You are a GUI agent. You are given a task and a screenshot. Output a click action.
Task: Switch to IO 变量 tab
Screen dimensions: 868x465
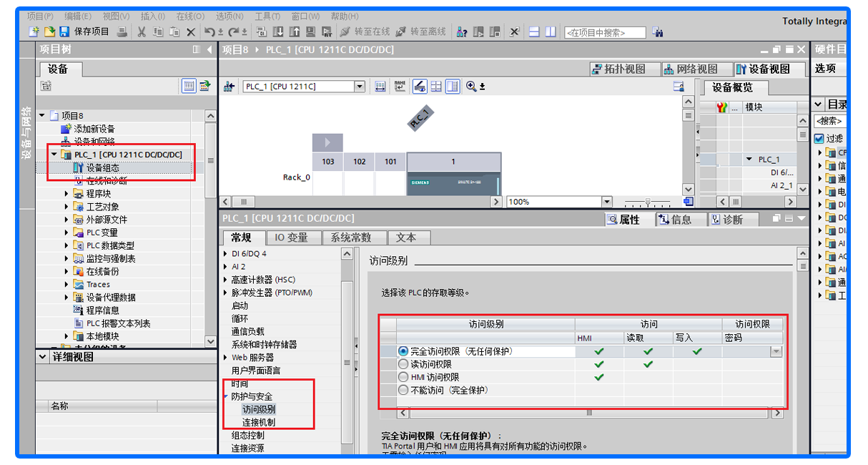pos(293,238)
